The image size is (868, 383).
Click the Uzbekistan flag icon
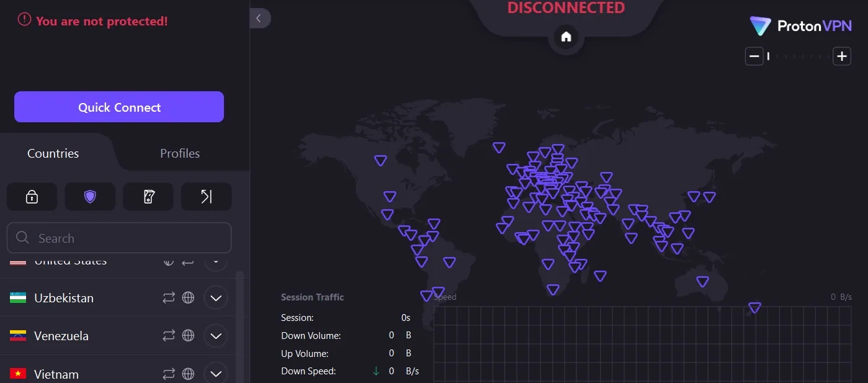coord(18,298)
